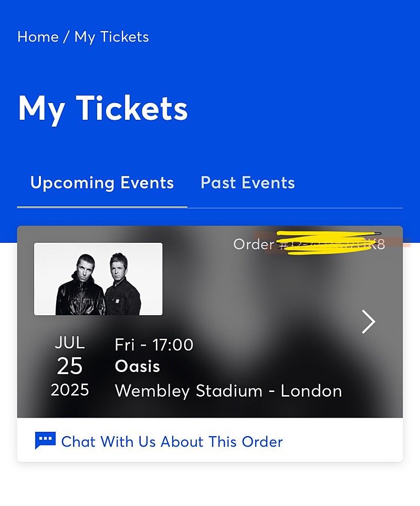Click the Wembley Stadium - London venue text

pyautogui.click(x=228, y=391)
